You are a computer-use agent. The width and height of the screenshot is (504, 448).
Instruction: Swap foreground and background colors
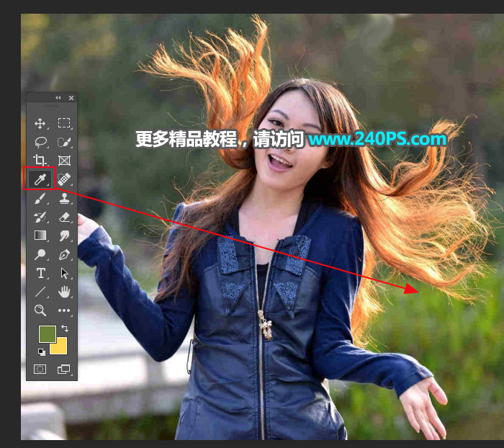tap(65, 328)
